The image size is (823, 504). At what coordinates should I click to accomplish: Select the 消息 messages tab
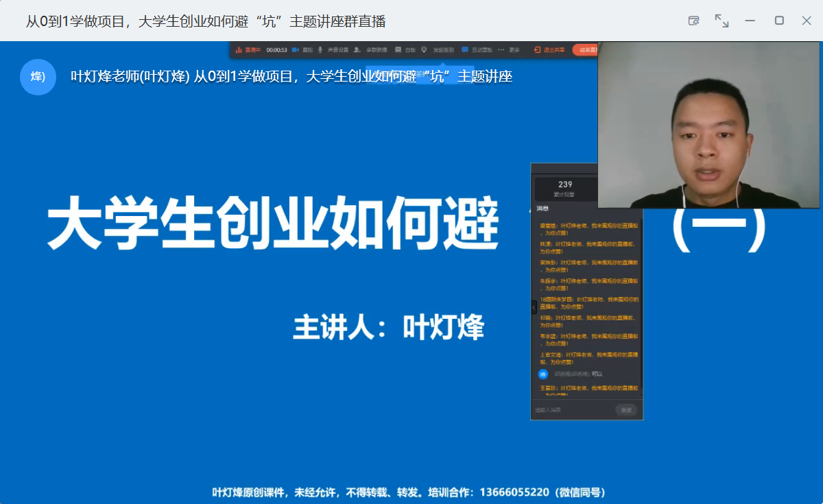pos(542,208)
